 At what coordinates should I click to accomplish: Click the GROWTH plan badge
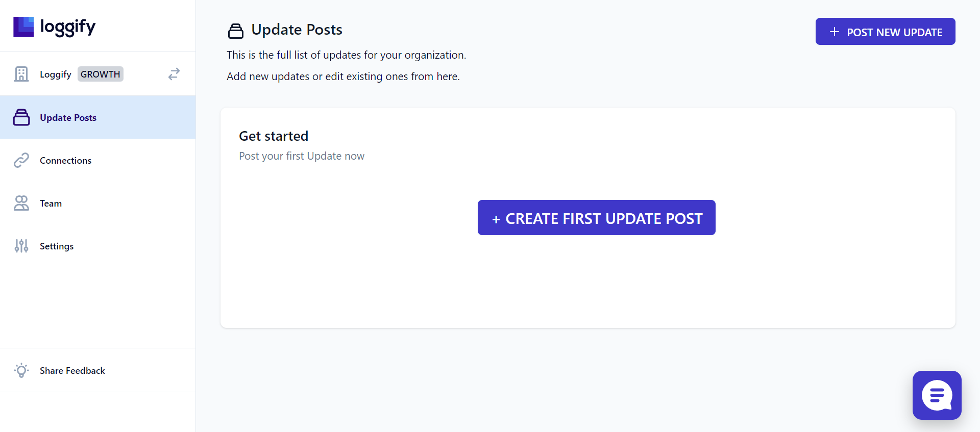pos(101,74)
